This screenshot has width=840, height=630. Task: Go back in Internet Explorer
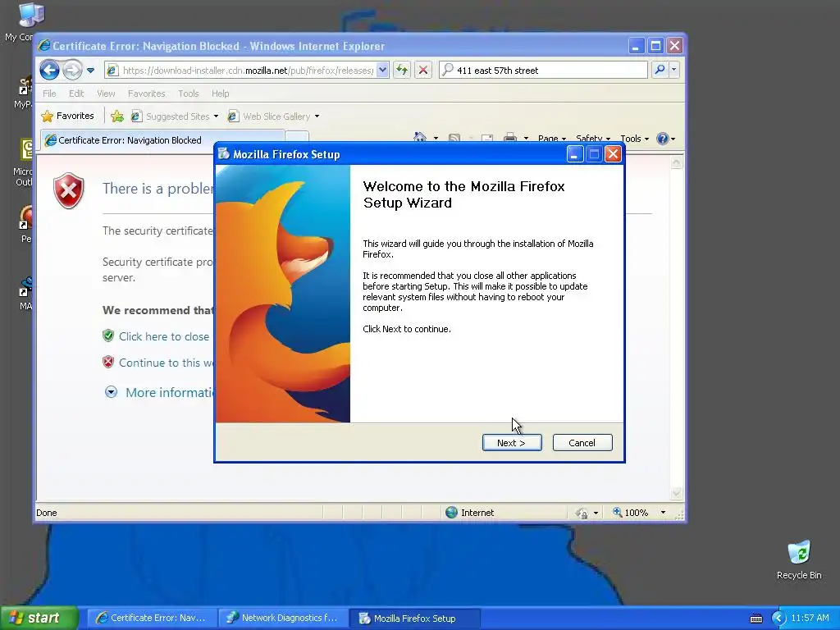49,70
